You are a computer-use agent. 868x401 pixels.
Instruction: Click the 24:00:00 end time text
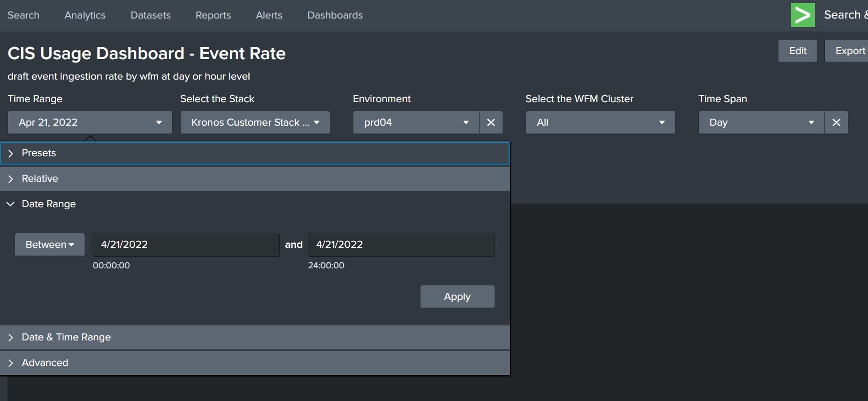326,266
